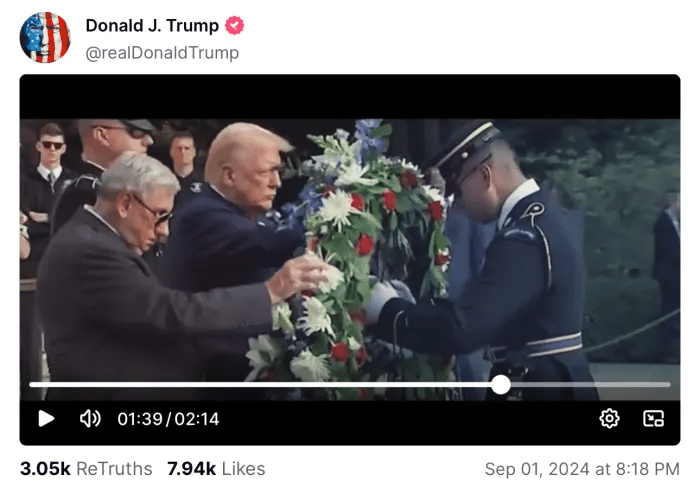The width and height of the screenshot is (700, 494).
Task: Open the flag-painted profile avatar
Action: pos(45,37)
